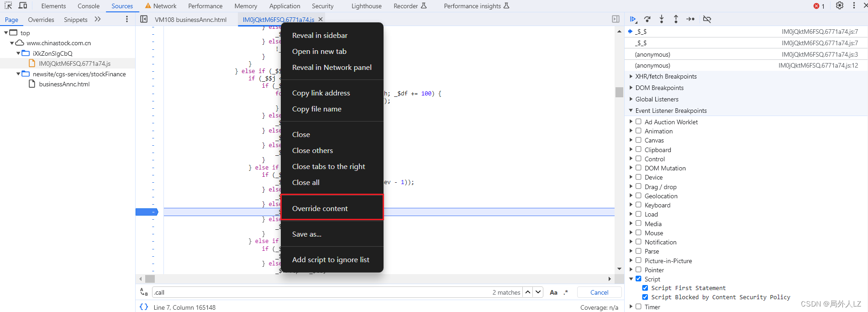Screen dimensions: 868x312
Task: Select Add script to ignore list
Action: [x=332, y=259]
